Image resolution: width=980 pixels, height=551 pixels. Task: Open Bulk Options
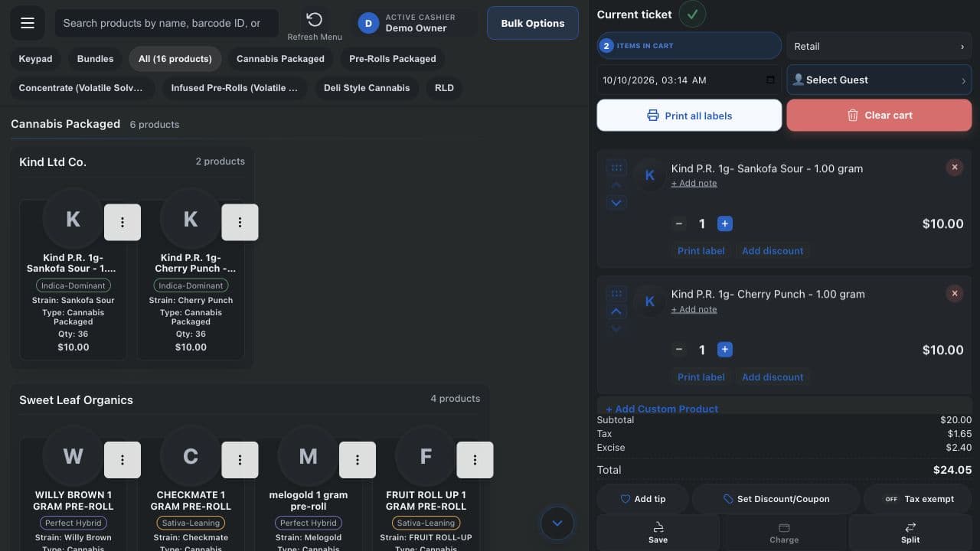click(533, 23)
